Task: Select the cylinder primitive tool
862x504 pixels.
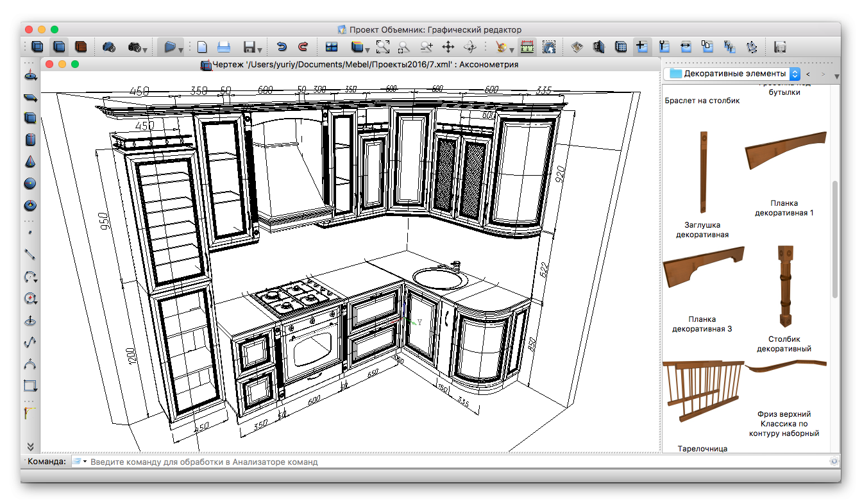Action: tap(30, 140)
